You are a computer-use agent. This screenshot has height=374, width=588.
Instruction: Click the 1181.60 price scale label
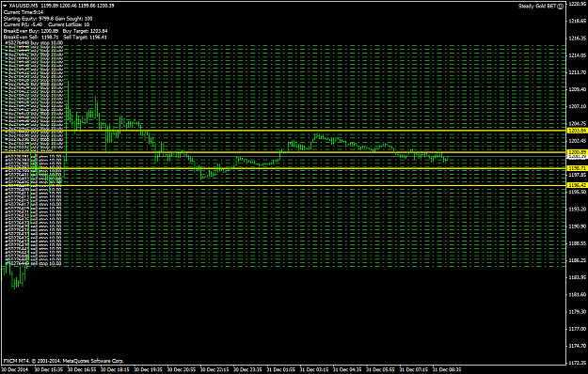point(578,295)
